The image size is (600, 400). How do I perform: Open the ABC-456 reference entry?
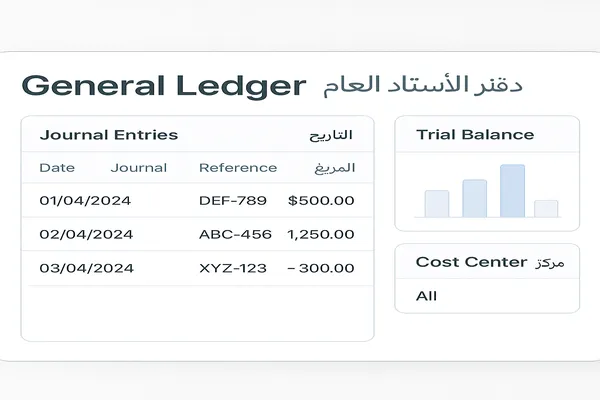[233, 234]
